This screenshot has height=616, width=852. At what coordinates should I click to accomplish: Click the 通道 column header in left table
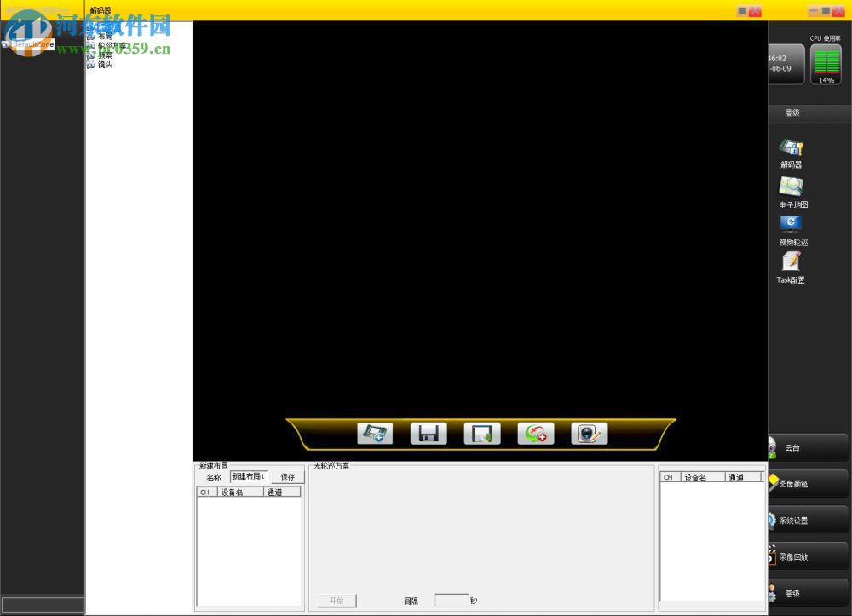point(282,492)
